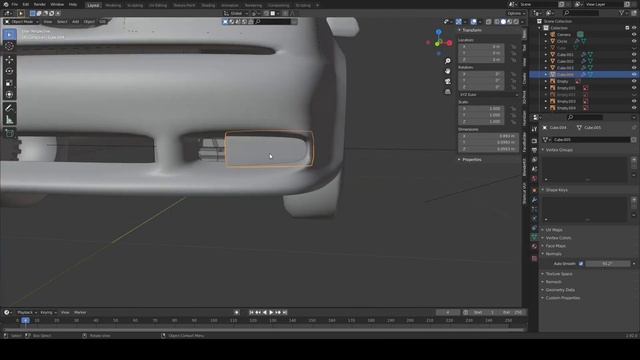Viewport: 640px width, 360px height.
Task: Click the red X axis gizmo handle
Action: click(x=449, y=43)
